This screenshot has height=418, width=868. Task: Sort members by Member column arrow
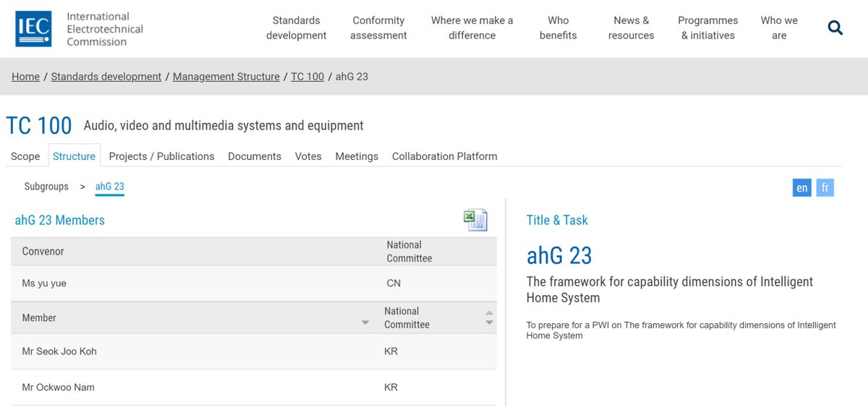coord(365,323)
